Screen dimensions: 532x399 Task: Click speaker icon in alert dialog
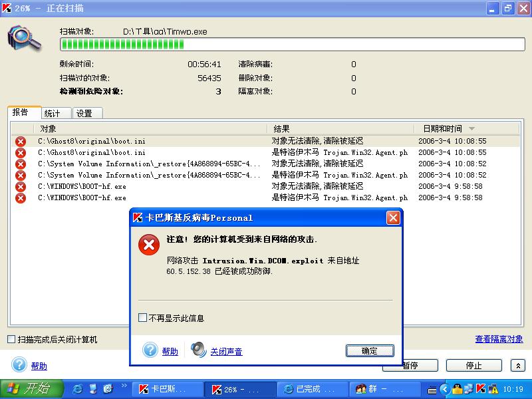tap(198, 350)
